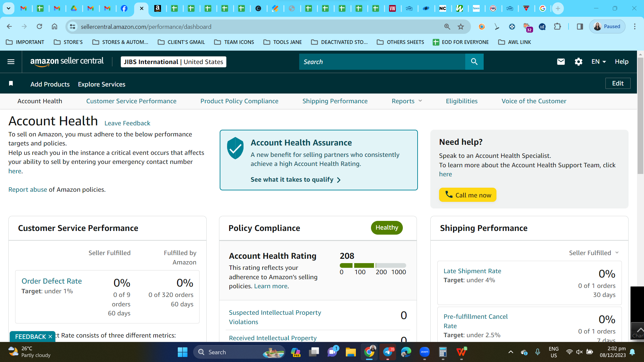The image size is (644, 362).
Task: Click the weather widget on taskbar
Action: pos(30,352)
